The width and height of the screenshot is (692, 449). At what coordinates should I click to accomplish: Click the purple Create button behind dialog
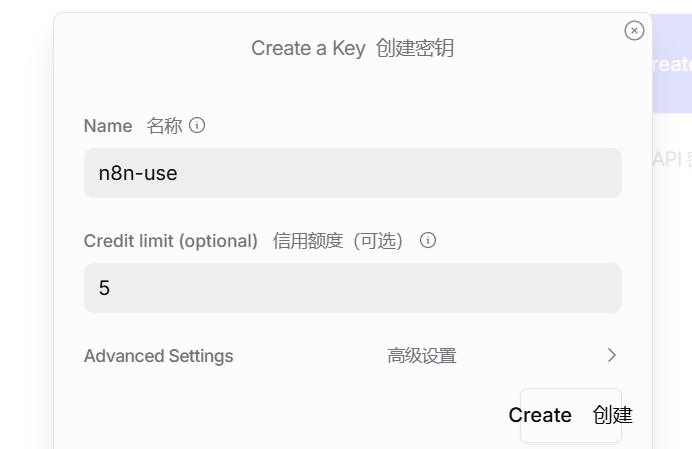(671, 64)
